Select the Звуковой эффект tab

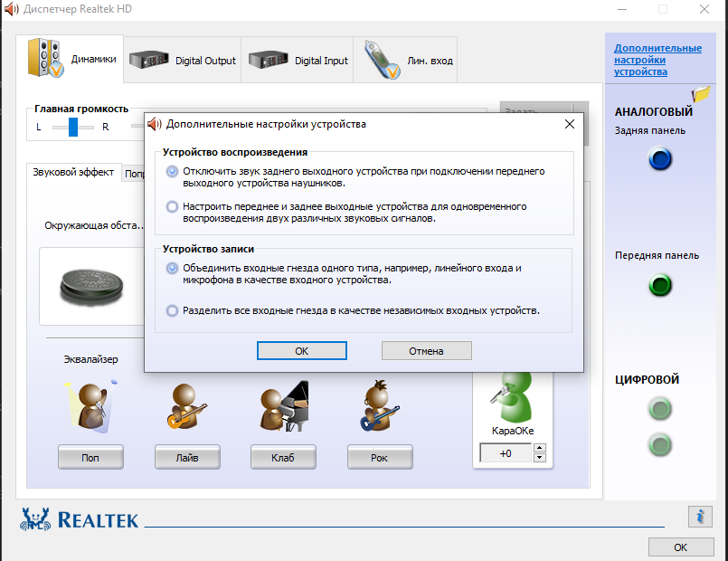[x=73, y=172]
